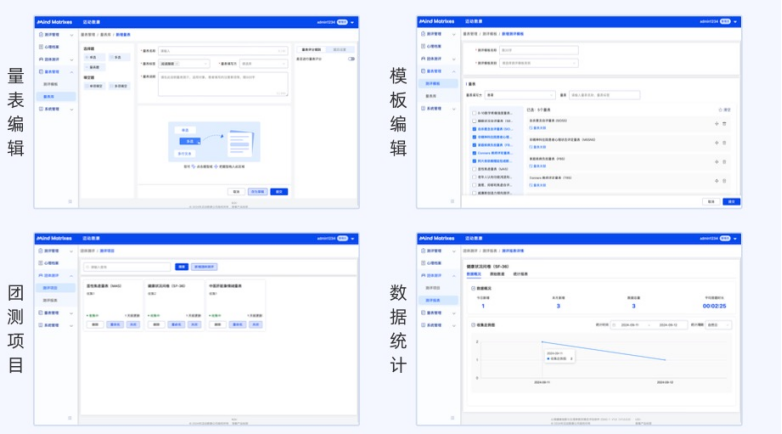The height and width of the screenshot is (434, 782).
Task: Click the move handle icon on the Conners (TRS) selected row
Action: pos(717,181)
